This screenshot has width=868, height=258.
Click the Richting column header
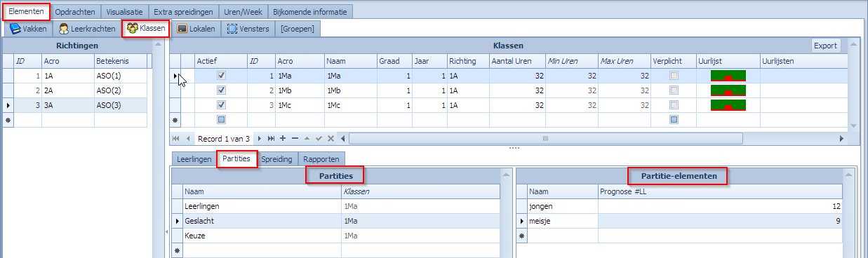point(468,61)
